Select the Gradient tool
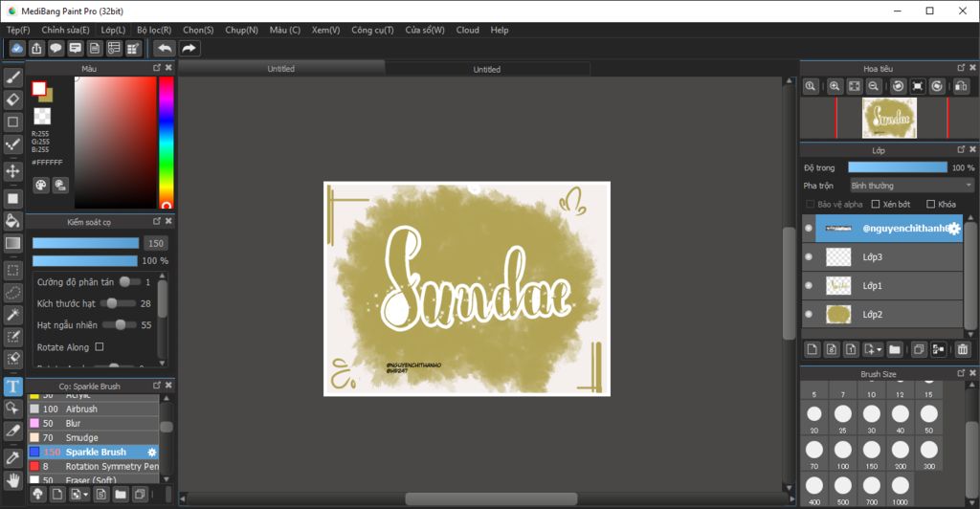The image size is (980, 509). (x=13, y=243)
